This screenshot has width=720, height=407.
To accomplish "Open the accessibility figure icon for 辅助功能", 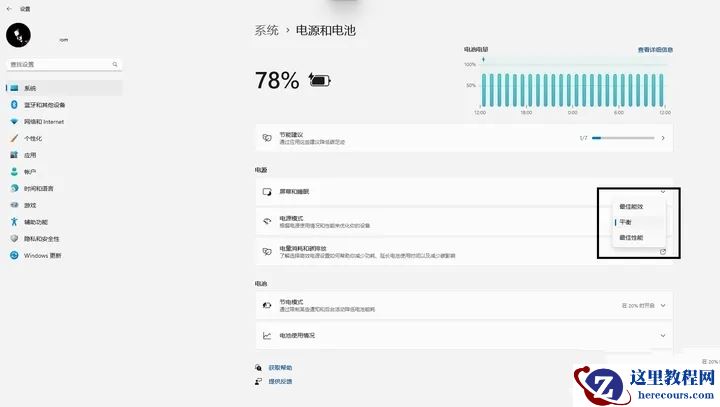I will [x=14, y=222].
